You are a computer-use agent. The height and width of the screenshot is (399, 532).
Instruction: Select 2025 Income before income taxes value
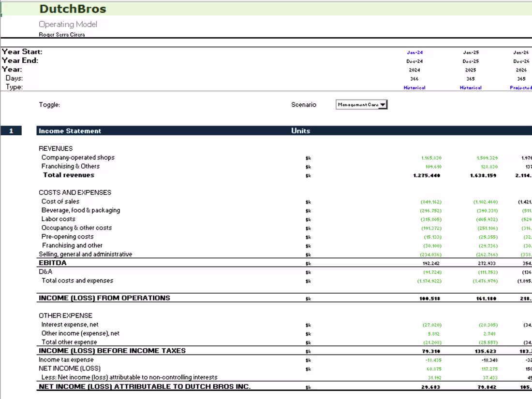click(x=486, y=352)
